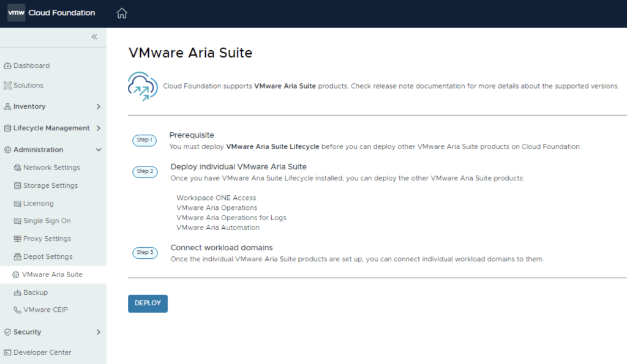Click the Licensing icon in sidebar

(18, 203)
